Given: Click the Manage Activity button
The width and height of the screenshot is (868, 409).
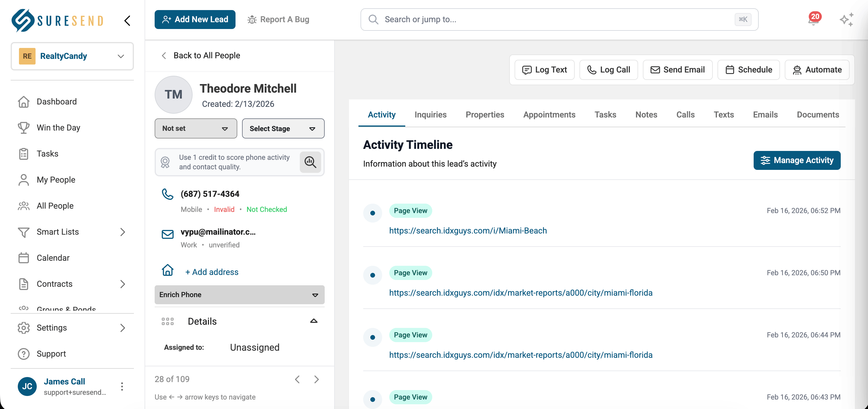Looking at the screenshot, I should click(x=797, y=160).
